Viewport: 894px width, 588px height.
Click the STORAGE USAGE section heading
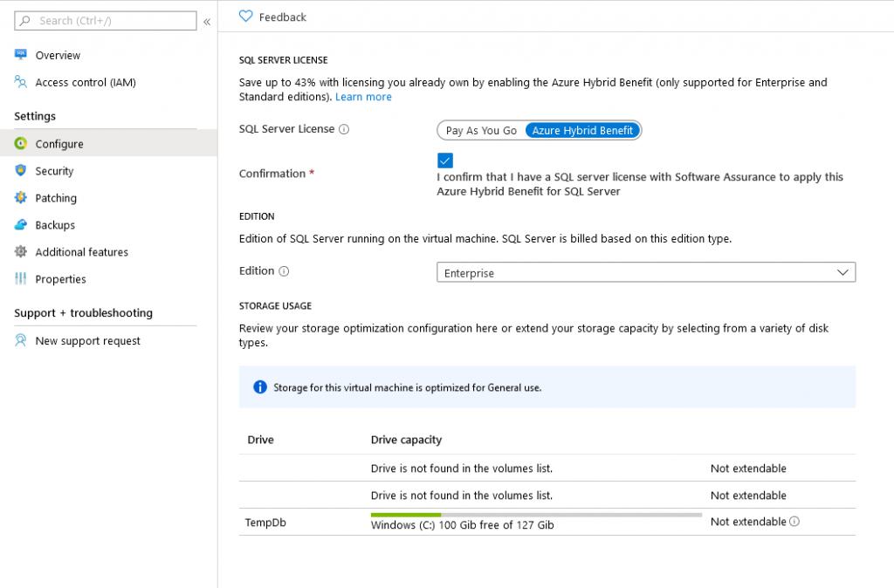(x=275, y=305)
